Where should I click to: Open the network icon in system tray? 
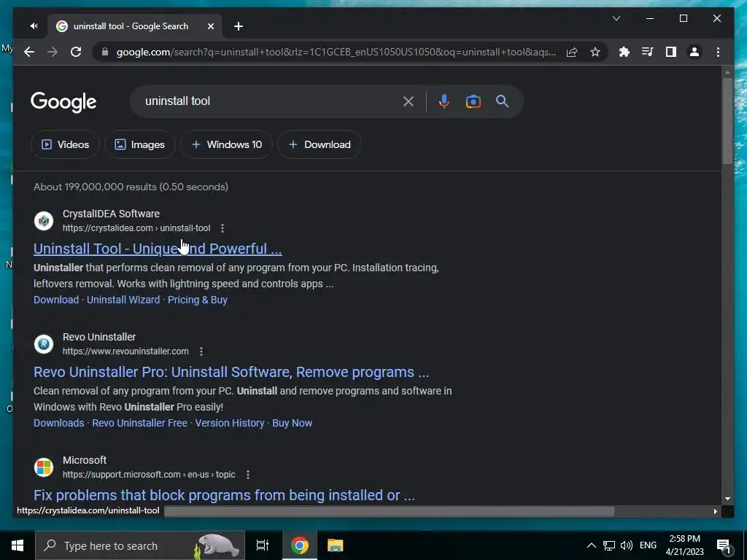pyautogui.click(x=609, y=545)
